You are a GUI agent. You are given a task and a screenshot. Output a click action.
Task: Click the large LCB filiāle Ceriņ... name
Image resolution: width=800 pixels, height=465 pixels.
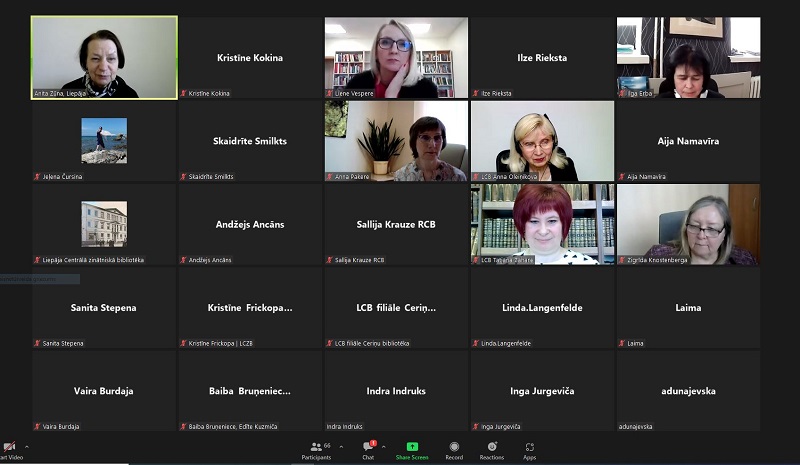(396, 307)
